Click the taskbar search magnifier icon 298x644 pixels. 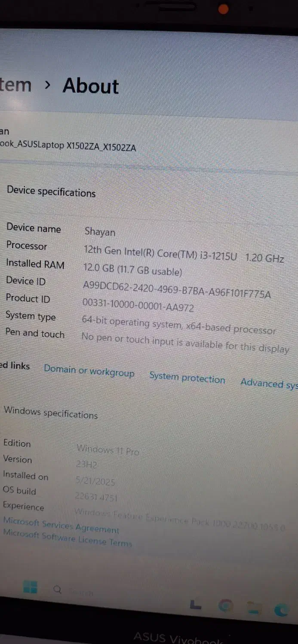coord(57,589)
